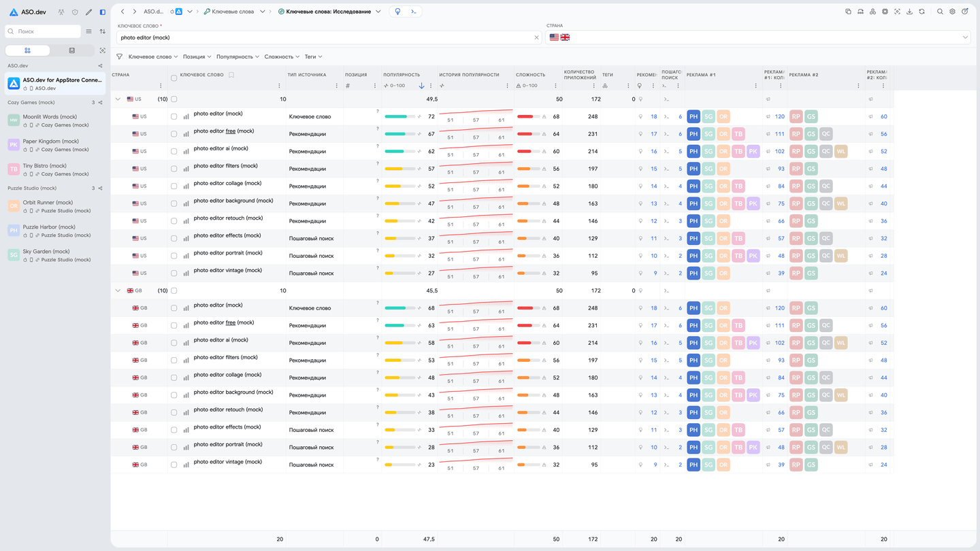Click the sort arrows icon beside sidebar search
Viewport: 980px width, 551px height.
coord(103,31)
